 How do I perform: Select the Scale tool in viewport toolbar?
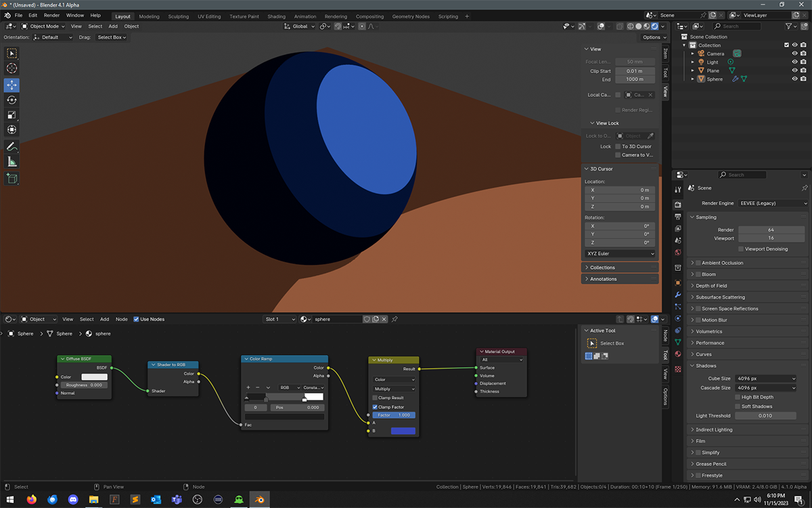(x=12, y=115)
